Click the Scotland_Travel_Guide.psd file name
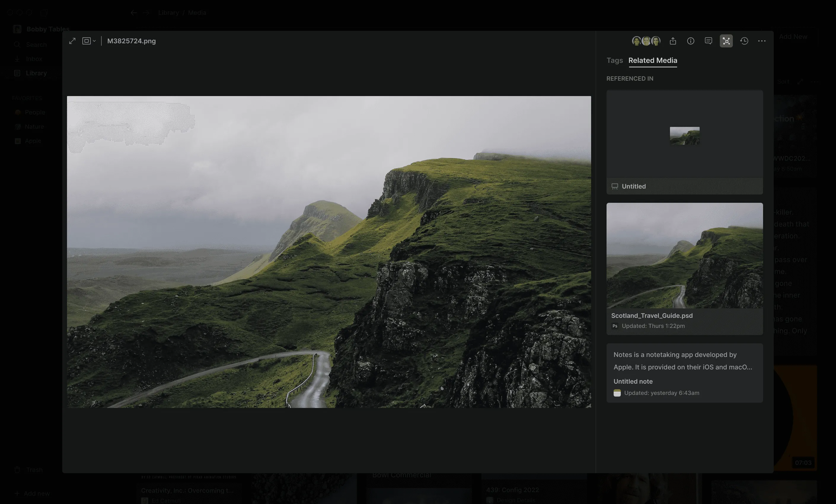The image size is (836, 504). pos(652,316)
